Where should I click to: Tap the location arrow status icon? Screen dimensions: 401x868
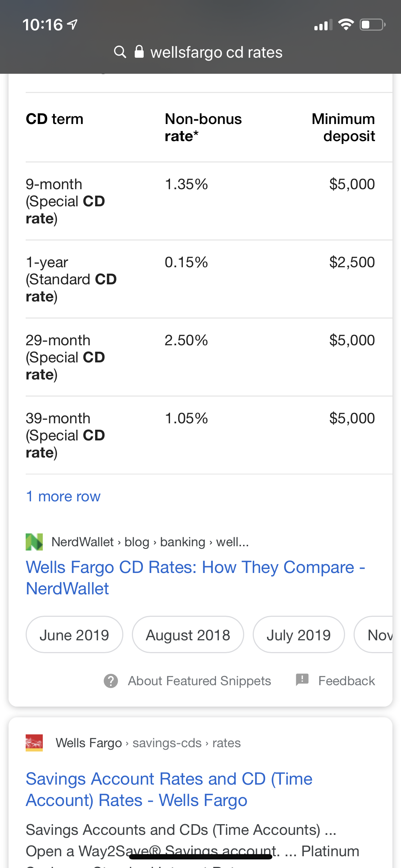pos(73,25)
